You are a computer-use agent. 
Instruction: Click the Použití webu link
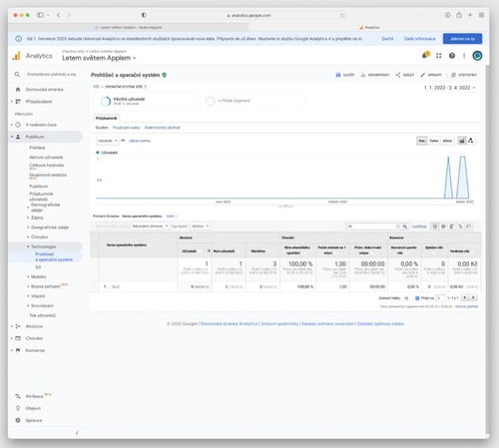(x=126, y=128)
